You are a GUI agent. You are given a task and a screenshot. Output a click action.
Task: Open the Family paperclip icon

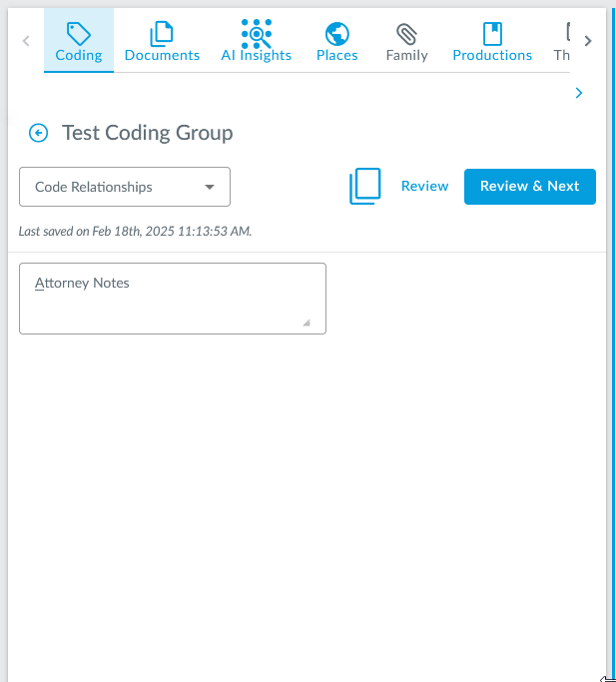pyautogui.click(x=406, y=34)
